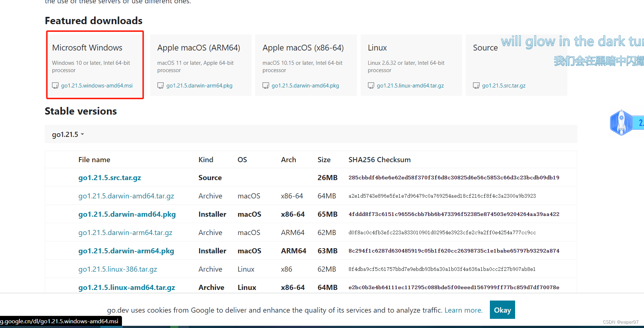Click Windows 10 or later requirement text

91,67
